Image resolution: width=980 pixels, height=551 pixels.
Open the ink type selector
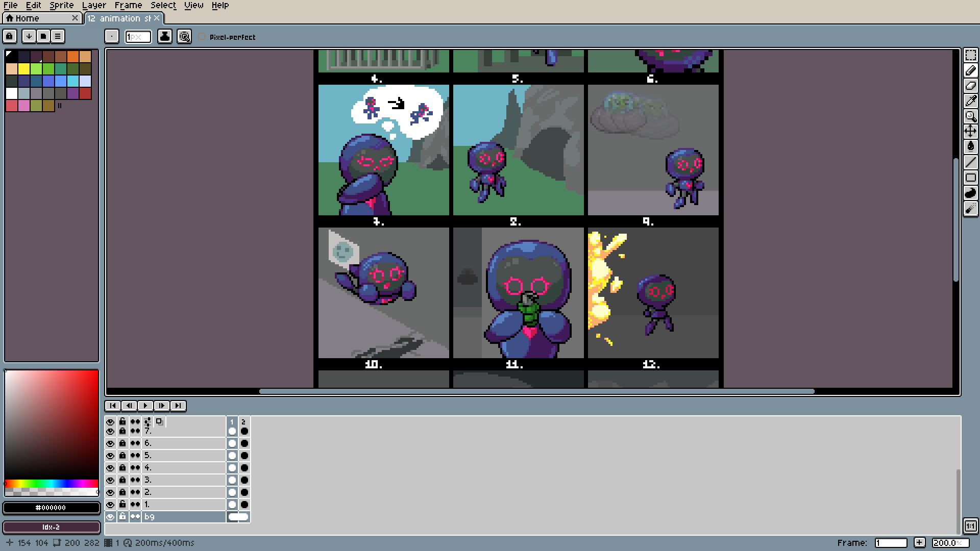point(165,36)
